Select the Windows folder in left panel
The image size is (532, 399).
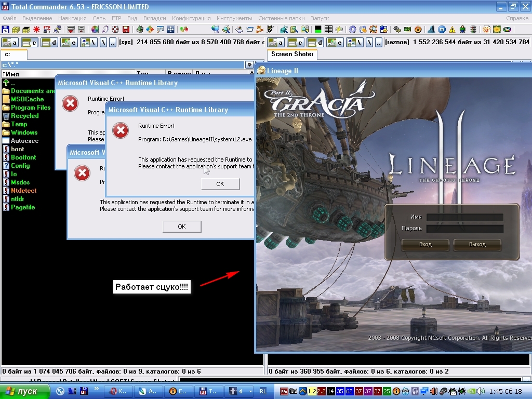[x=24, y=132]
